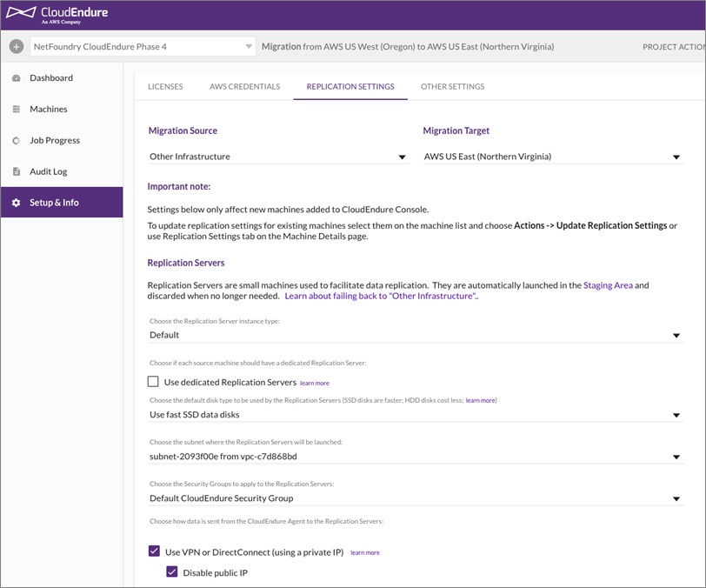This screenshot has width=706, height=588.
Task: Open the NetFoundry CloudEndure Phase 4 project dropdown
Action: (x=143, y=46)
